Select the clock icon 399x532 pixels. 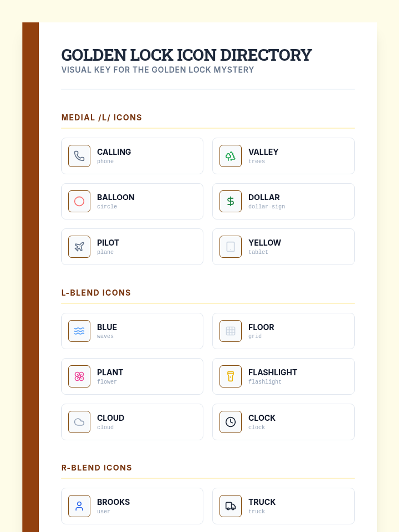pos(230,422)
